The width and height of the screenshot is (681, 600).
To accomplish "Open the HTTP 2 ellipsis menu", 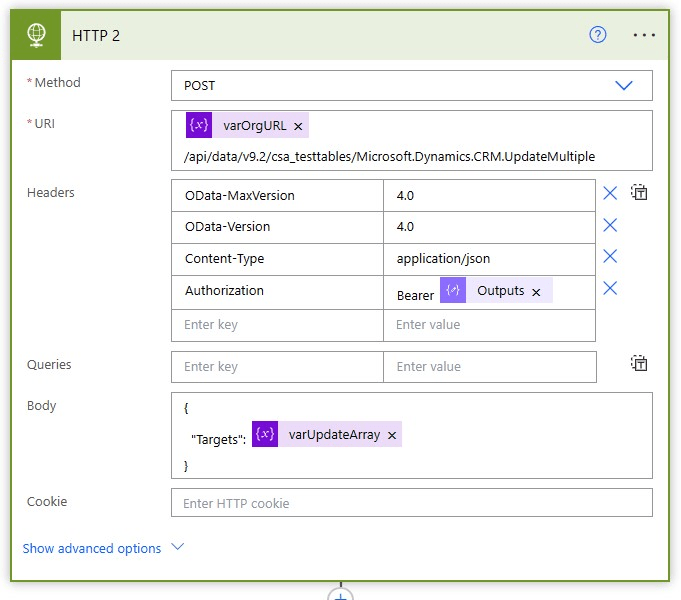I will [644, 35].
